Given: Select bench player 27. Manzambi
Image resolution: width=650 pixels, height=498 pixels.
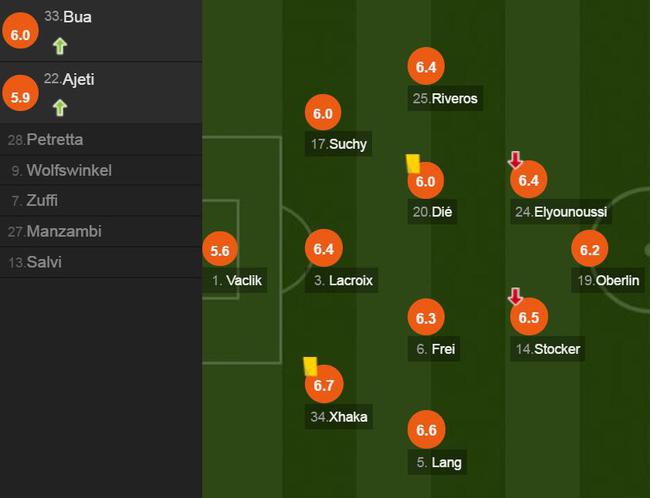Looking at the screenshot, I should point(101,231).
